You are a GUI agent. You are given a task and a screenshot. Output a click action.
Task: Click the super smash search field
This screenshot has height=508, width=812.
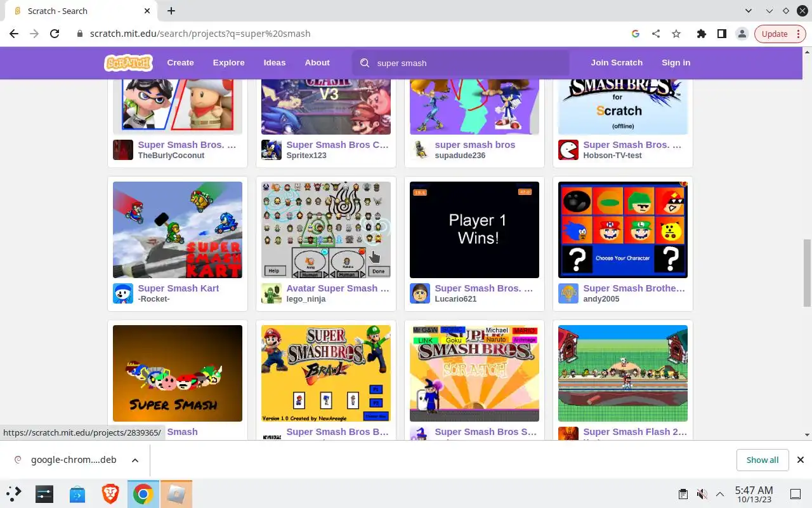coord(461,63)
